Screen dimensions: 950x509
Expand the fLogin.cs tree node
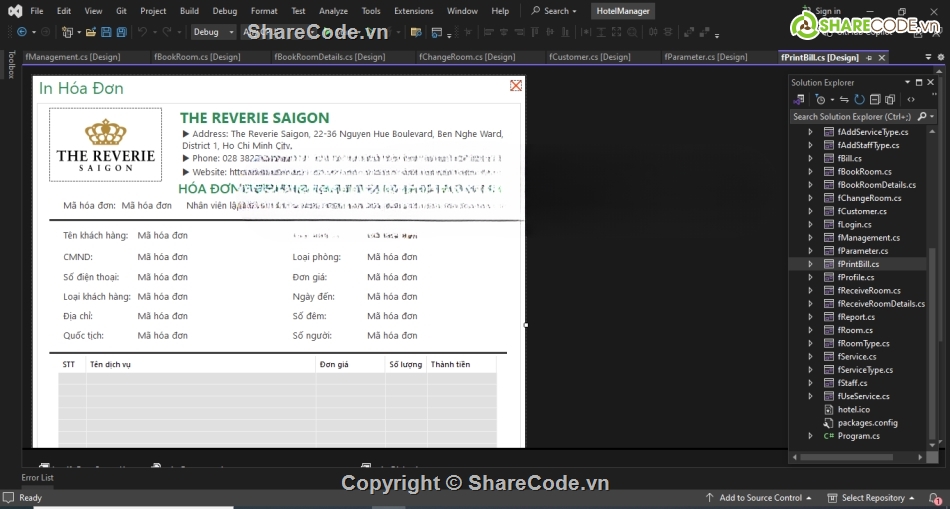click(x=810, y=224)
